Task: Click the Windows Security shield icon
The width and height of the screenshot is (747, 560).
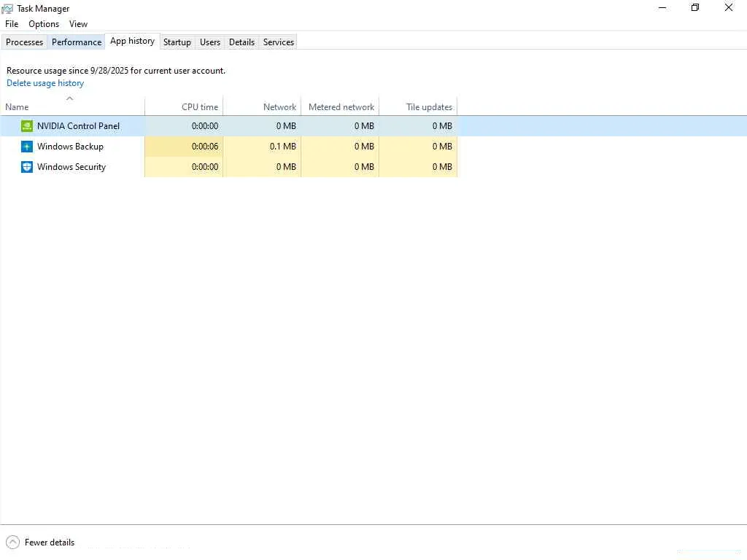Action: tap(27, 167)
